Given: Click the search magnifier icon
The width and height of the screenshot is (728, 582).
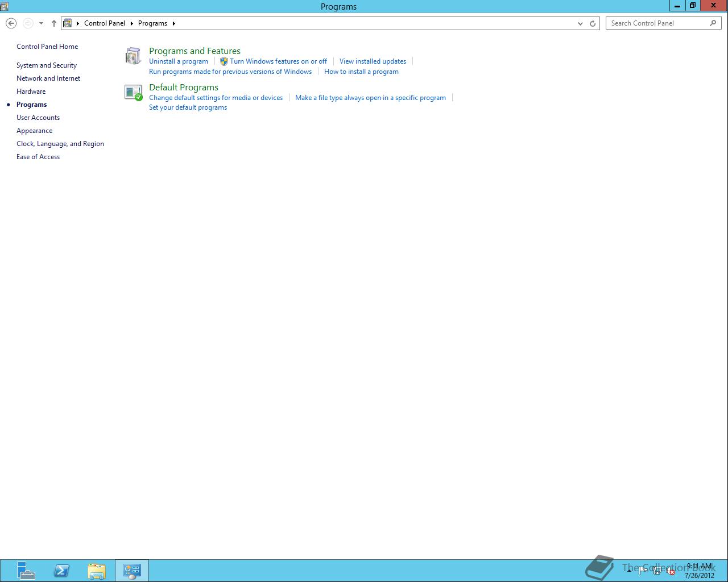Looking at the screenshot, I should coord(713,23).
